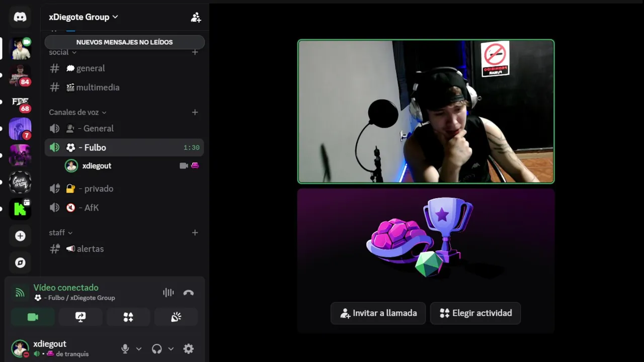This screenshot has width=644, height=362.
Task: Deafen audio with headphones icon
Action: (x=157, y=349)
